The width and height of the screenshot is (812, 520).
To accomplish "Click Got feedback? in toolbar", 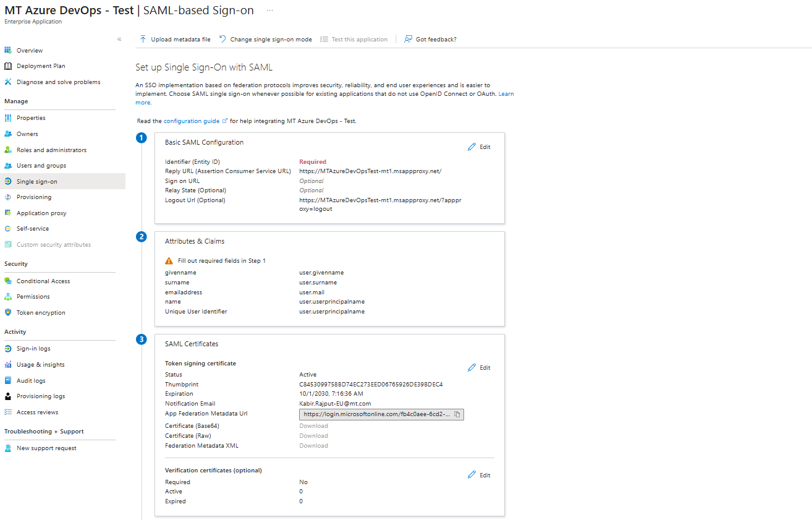I will pyautogui.click(x=430, y=39).
